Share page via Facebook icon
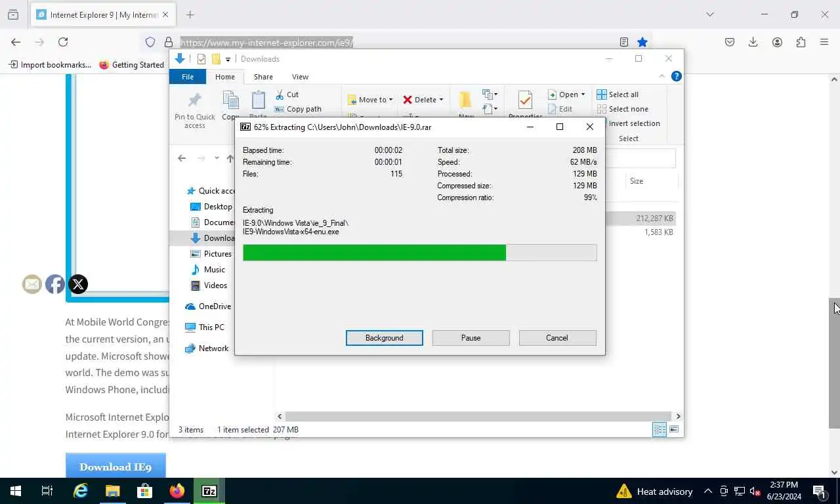 tap(55, 284)
